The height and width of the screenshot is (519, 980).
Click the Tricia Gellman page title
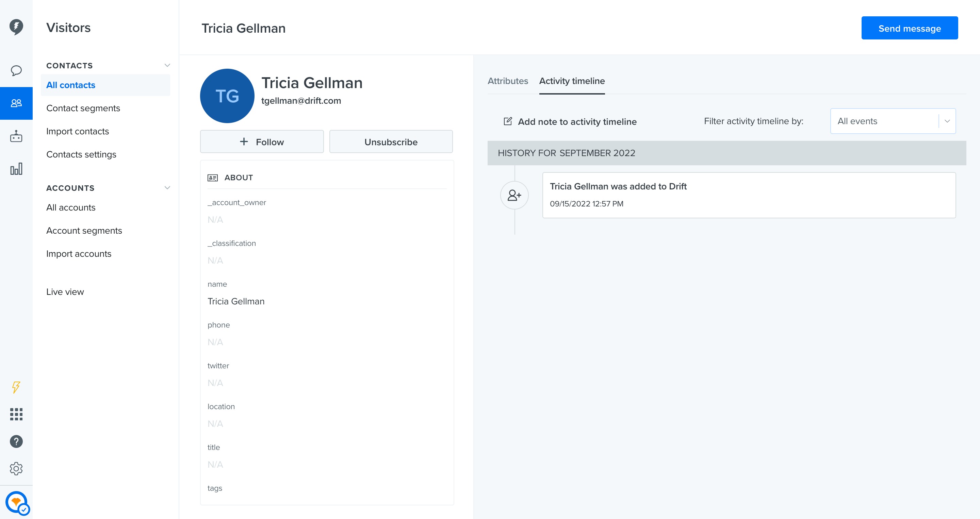[x=244, y=28]
